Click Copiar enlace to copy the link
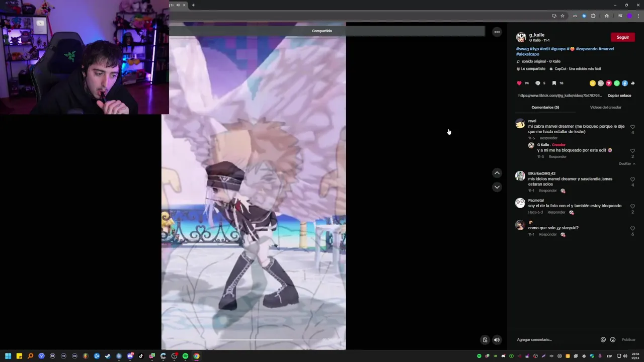 pos(619,96)
